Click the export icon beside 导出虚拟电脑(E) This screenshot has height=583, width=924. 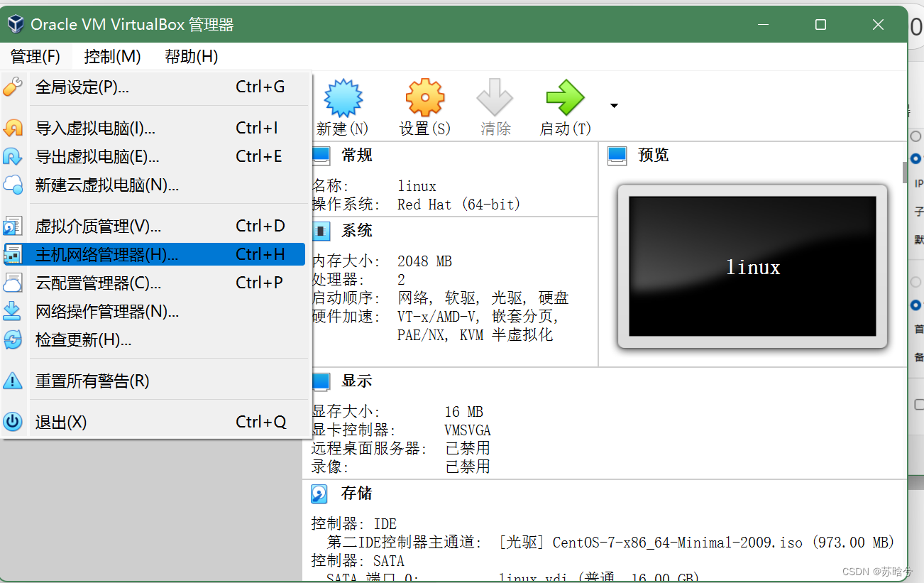point(13,156)
